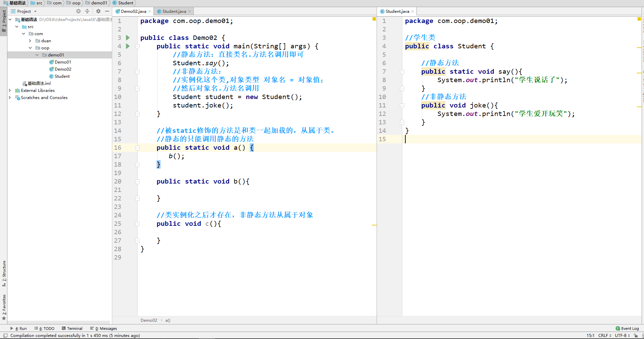644x339 pixels.
Task: Collapse the demo01 package
Action: tap(37, 55)
